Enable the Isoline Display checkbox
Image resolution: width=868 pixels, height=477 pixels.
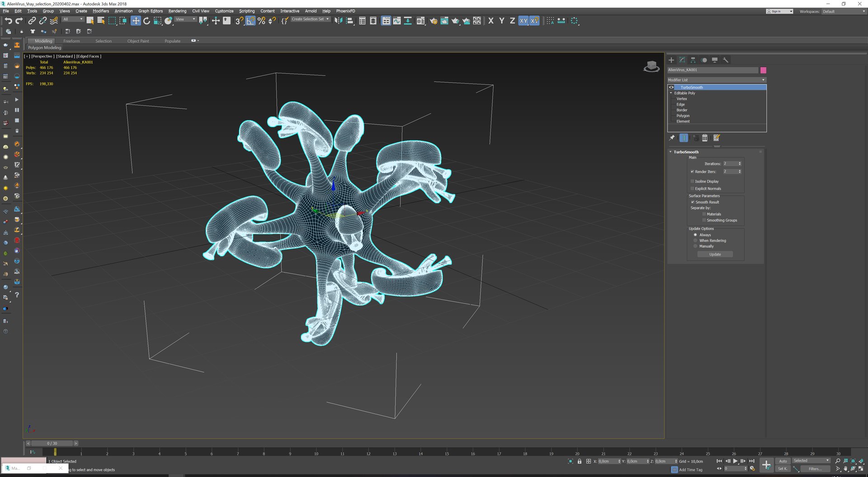(692, 182)
